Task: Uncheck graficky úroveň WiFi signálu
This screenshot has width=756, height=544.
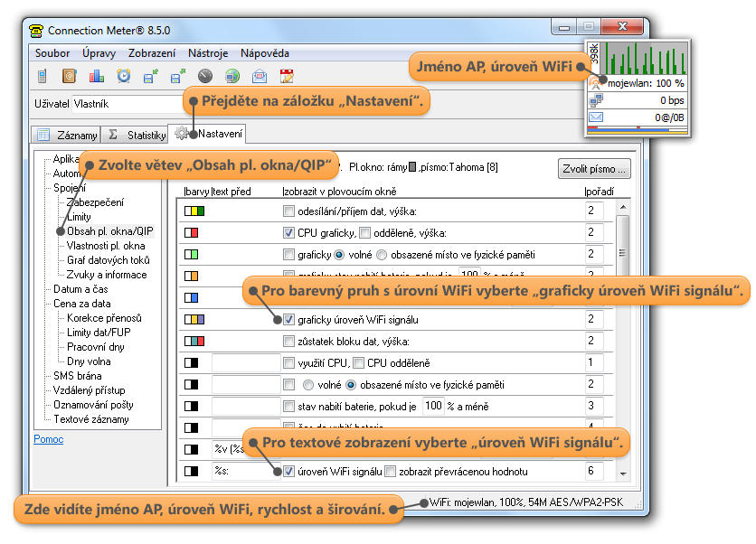Action: (288, 320)
